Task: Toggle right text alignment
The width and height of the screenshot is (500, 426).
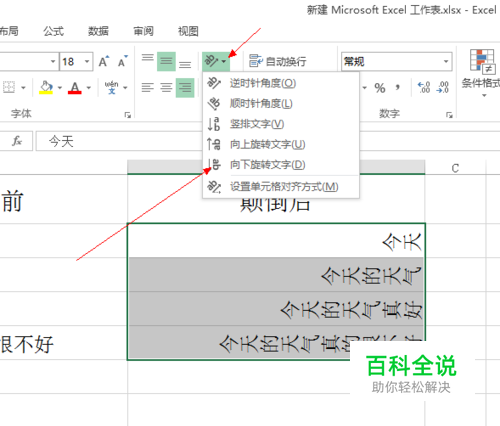Action: coord(185,88)
